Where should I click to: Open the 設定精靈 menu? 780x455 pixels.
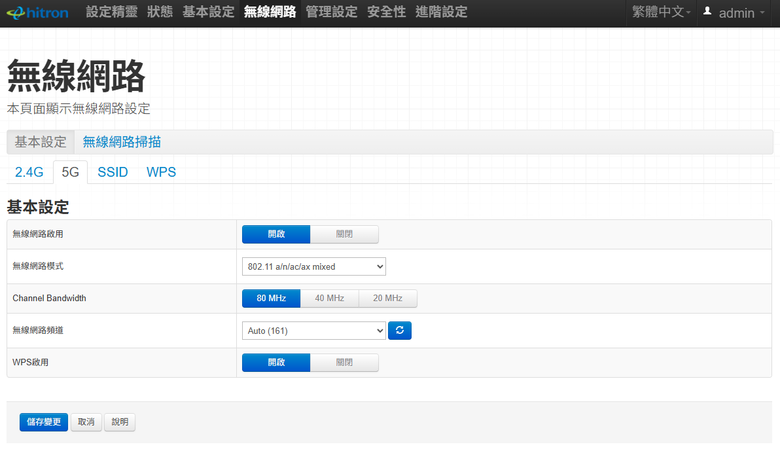tap(111, 12)
